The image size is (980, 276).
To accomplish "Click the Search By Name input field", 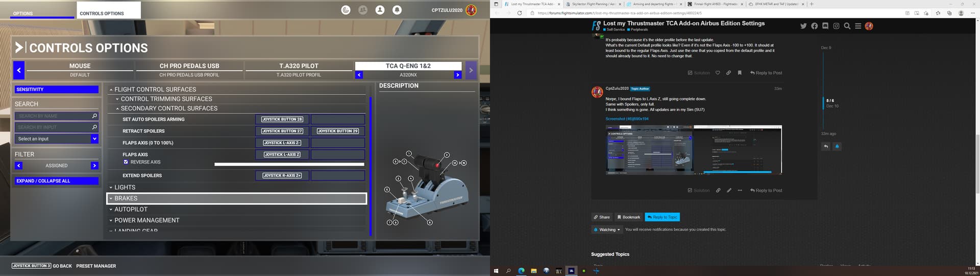I will tap(56, 116).
